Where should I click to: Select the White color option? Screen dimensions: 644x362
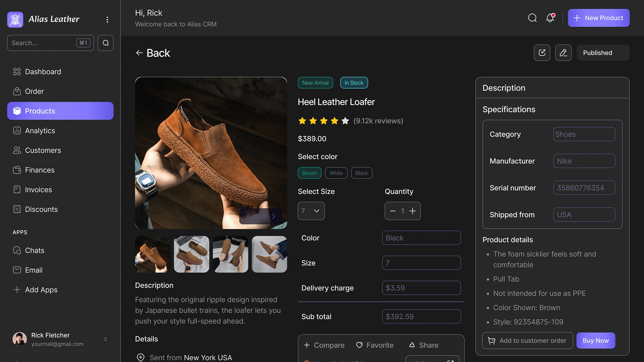coord(336,173)
